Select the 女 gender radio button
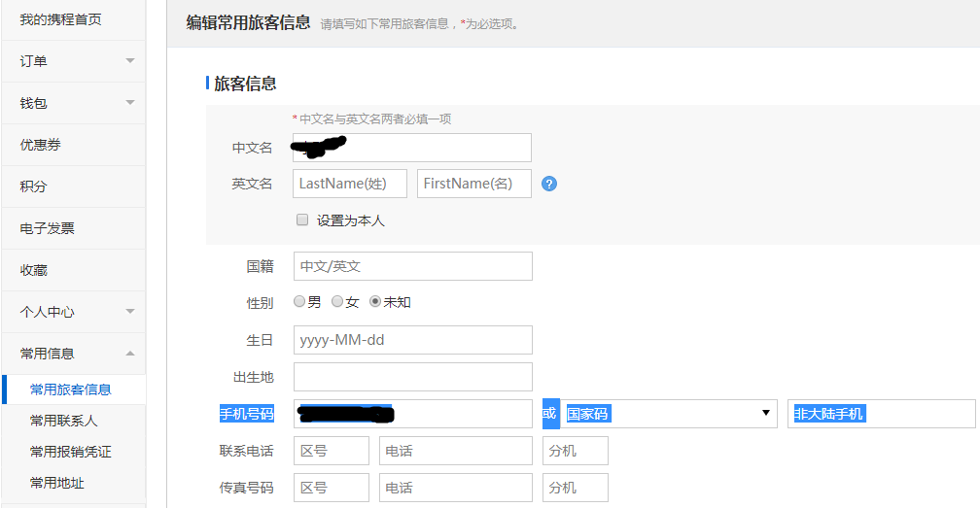 pyautogui.click(x=337, y=302)
